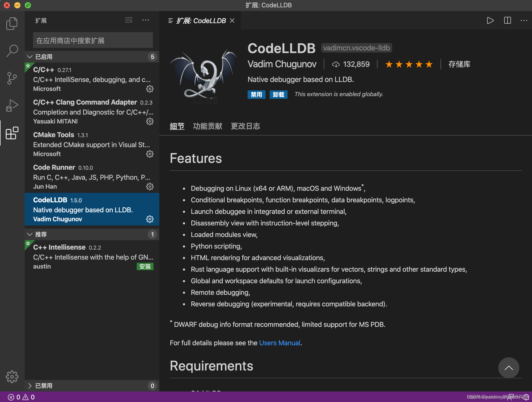Viewport: 532px width, 402px height.
Task: Open settings gear for CMake Tools
Action: (x=150, y=154)
